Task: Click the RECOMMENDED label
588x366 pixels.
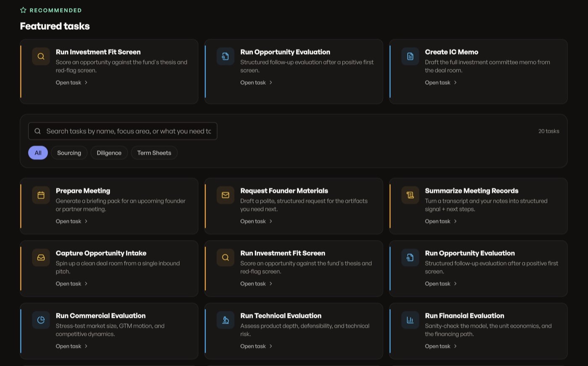Action: click(x=55, y=10)
